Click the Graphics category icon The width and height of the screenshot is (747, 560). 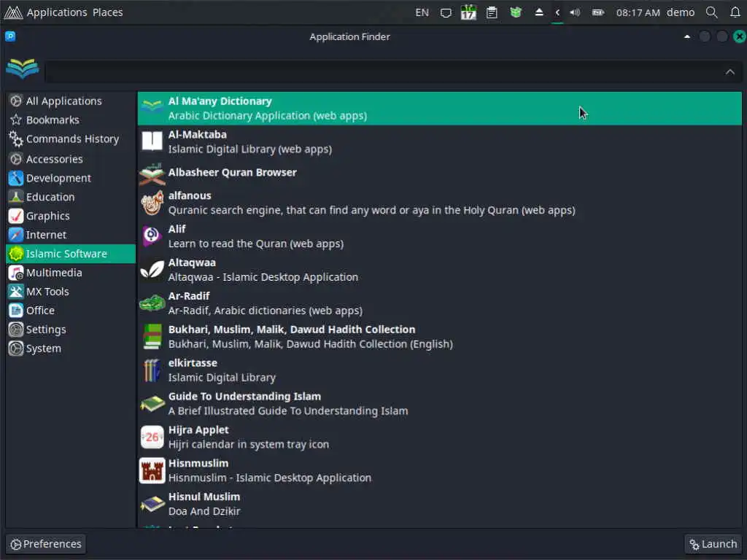coord(16,216)
